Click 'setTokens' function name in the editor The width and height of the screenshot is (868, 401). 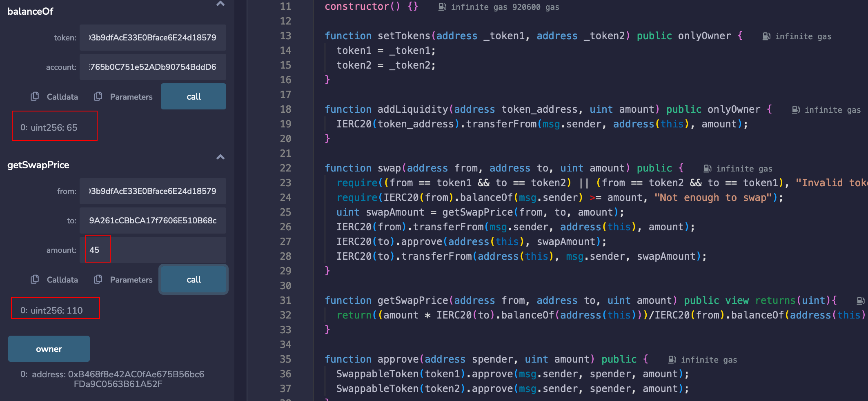404,36
